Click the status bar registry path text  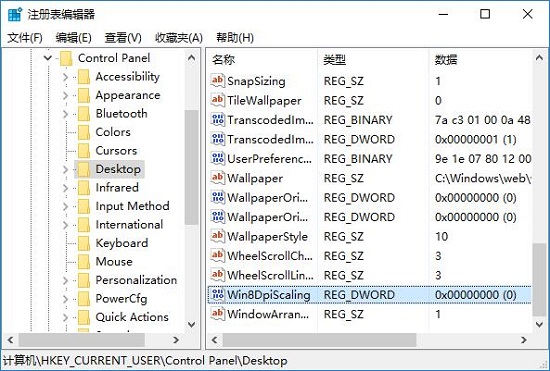(145, 360)
